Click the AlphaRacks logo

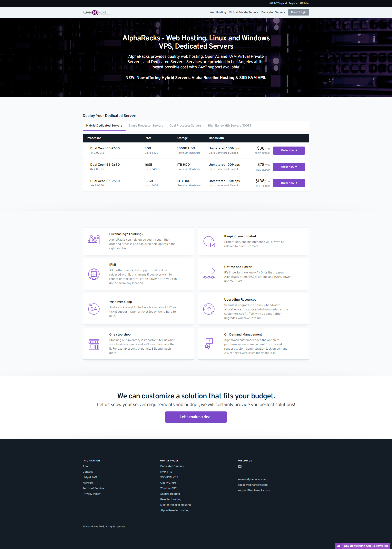click(96, 12)
